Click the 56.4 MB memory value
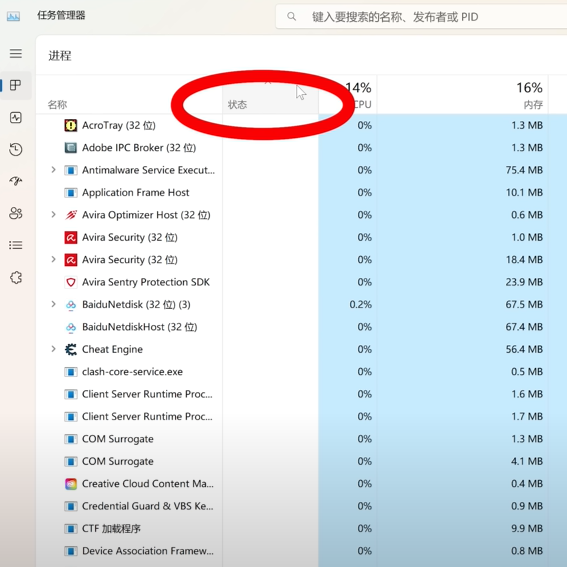 coord(524,350)
